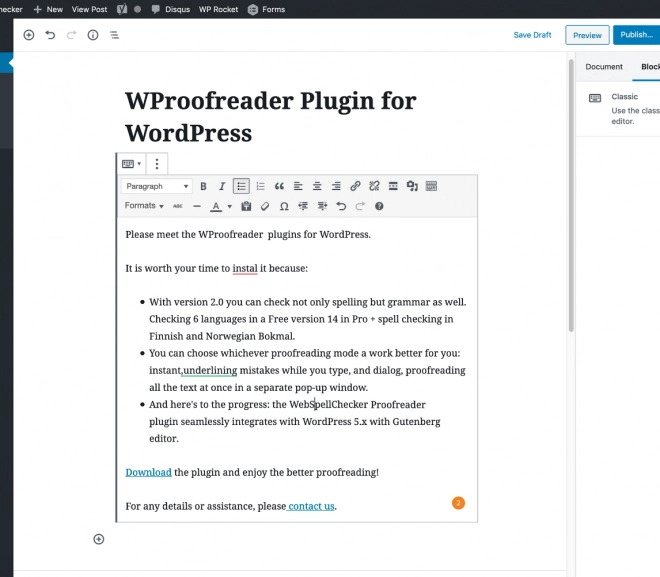Apply blockquote formatting
Screen dimensions: 660x577
pyautogui.click(x=279, y=186)
